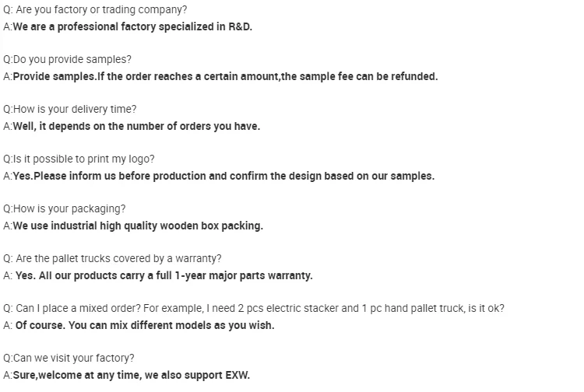This screenshot has width=584, height=392.
Task: Click the answer about sample fee refunds
Action: coord(225,76)
